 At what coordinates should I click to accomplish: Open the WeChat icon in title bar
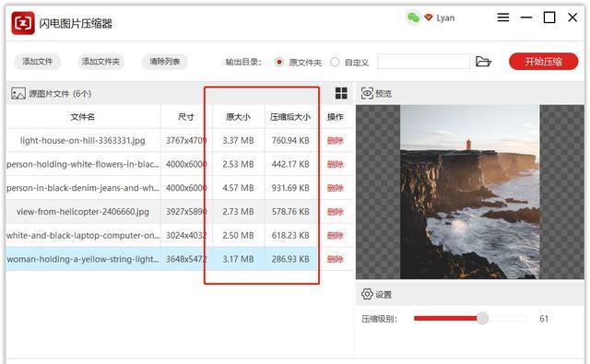pos(414,18)
